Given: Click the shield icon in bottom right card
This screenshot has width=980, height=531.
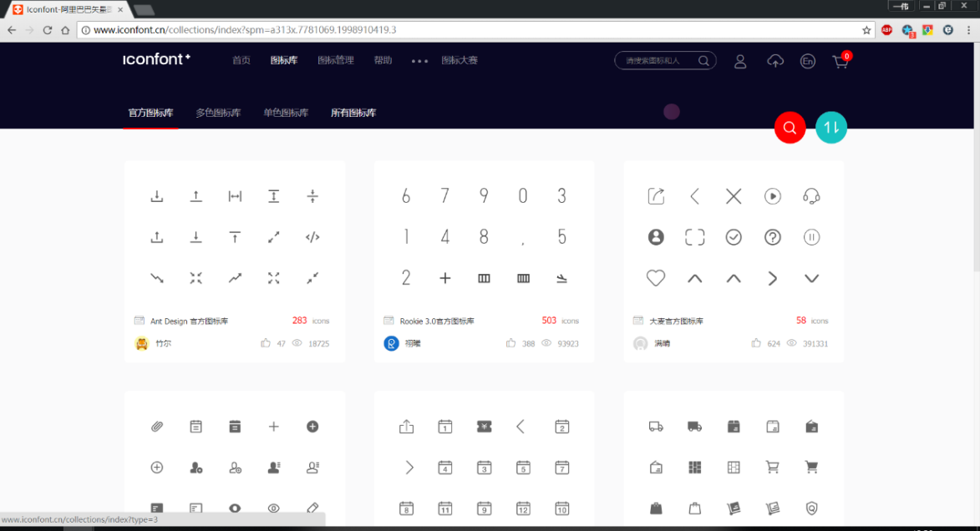Looking at the screenshot, I should tap(811, 508).
